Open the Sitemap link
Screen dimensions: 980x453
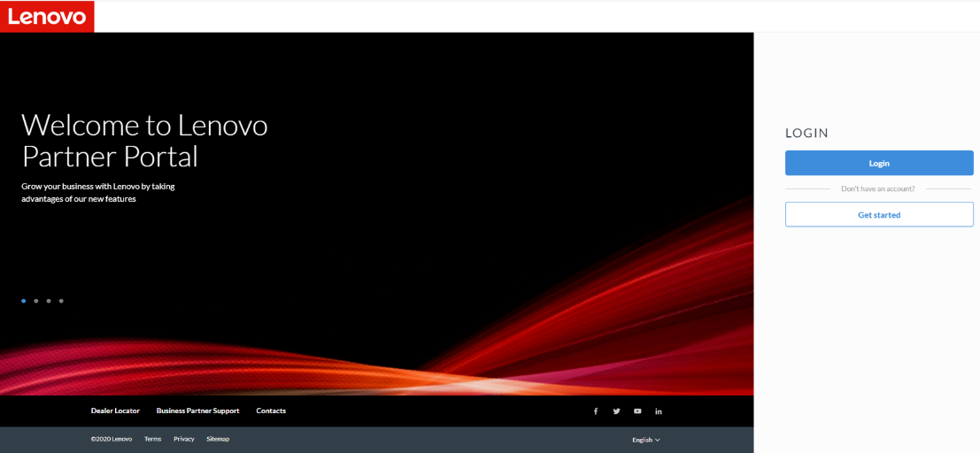click(x=218, y=439)
